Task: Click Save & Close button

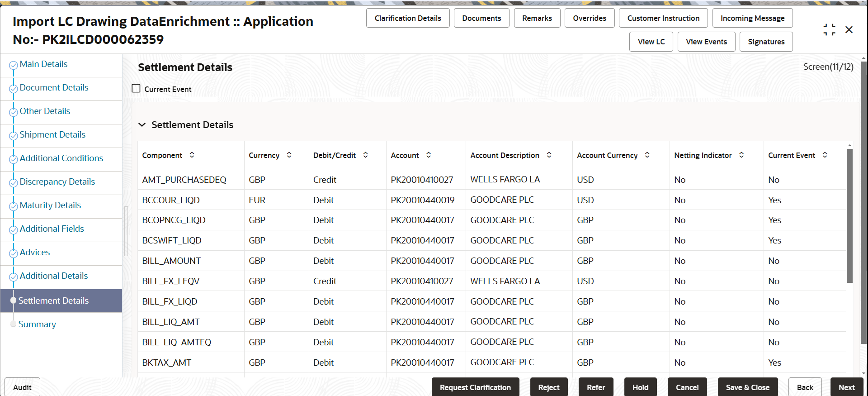Action: (x=747, y=387)
